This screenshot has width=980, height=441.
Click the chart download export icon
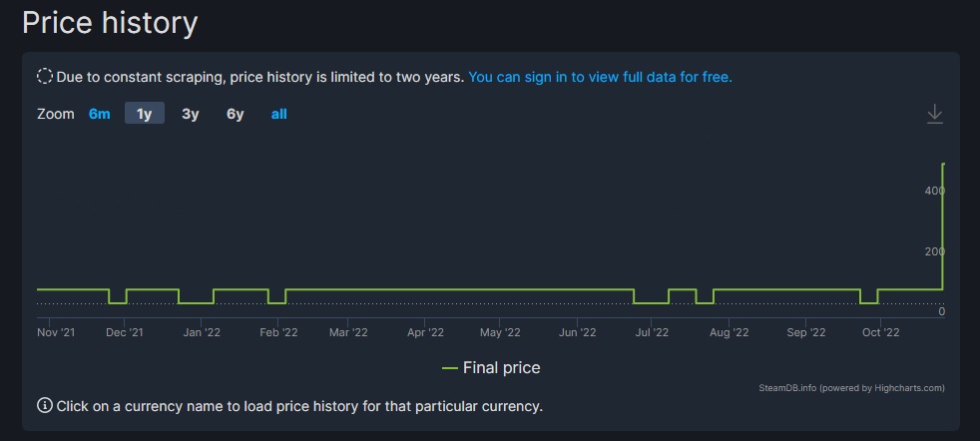(934, 115)
